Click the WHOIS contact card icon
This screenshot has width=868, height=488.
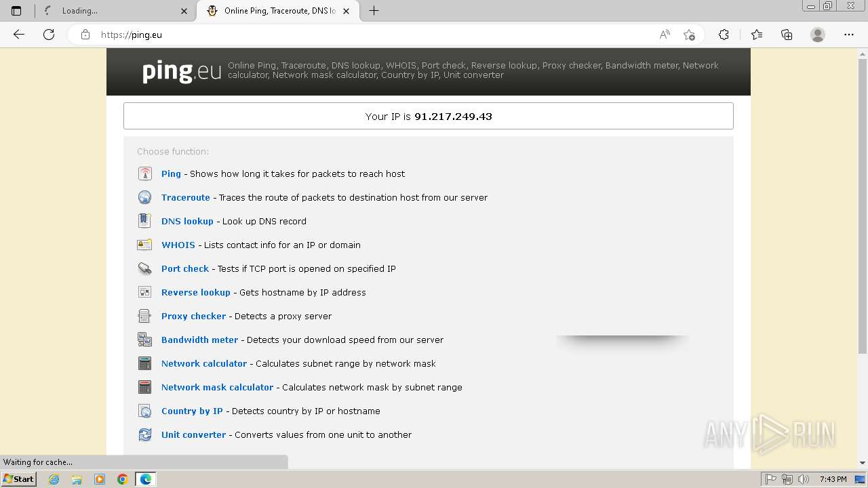point(144,245)
